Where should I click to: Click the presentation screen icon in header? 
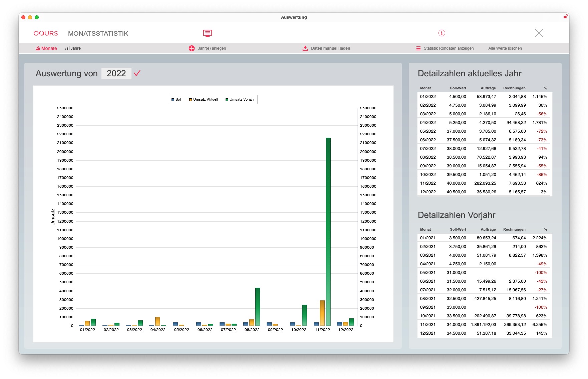point(207,33)
